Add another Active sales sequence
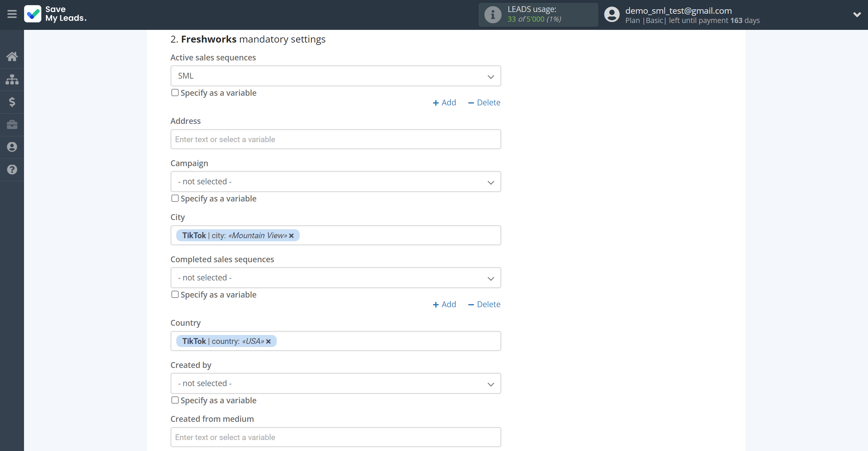The width and height of the screenshot is (868, 451). coord(444,103)
